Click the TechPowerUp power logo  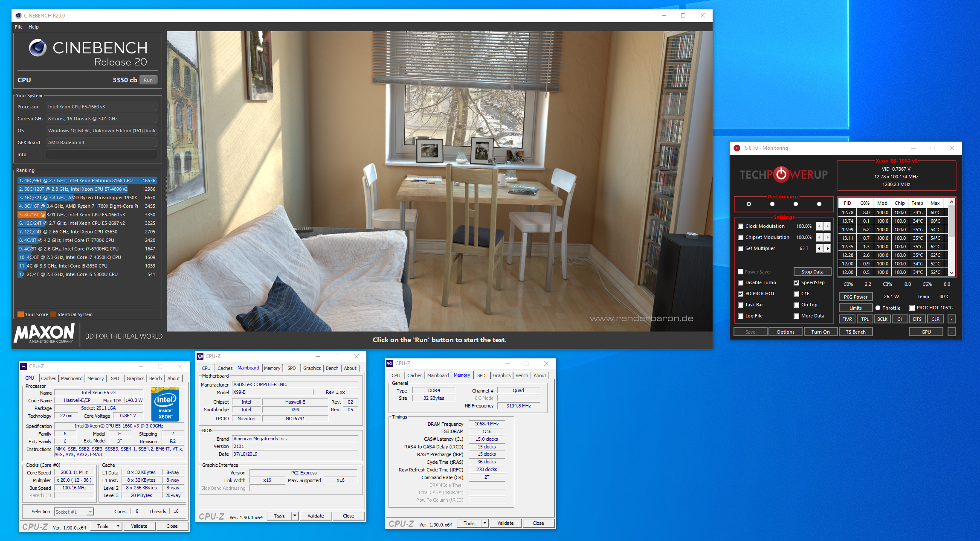click(x=781, y=175)
